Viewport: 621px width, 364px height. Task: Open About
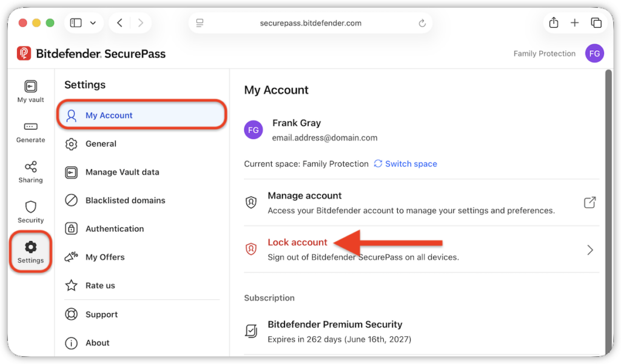[142, 343]
